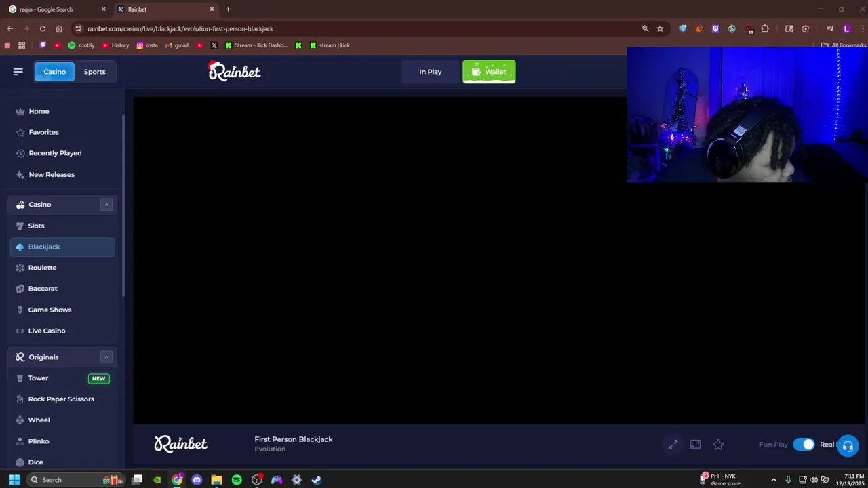Open the insta bookmark
The height and width of the screenshot is (488, 868).
tap(147, 45)
